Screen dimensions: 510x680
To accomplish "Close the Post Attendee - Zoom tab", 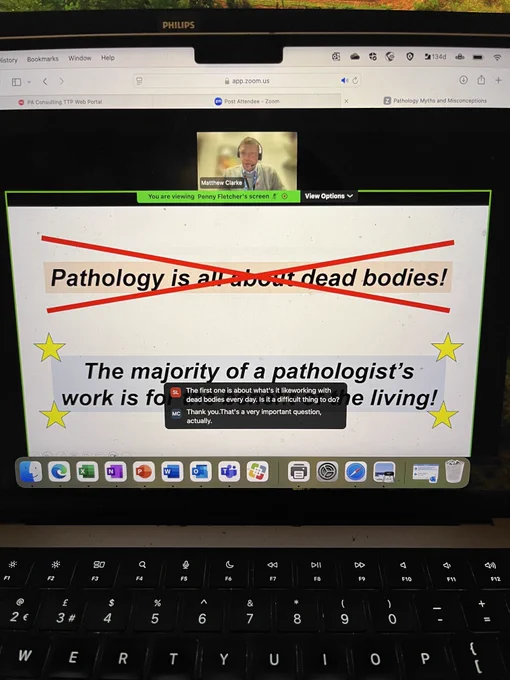I will tap(346, 101).
